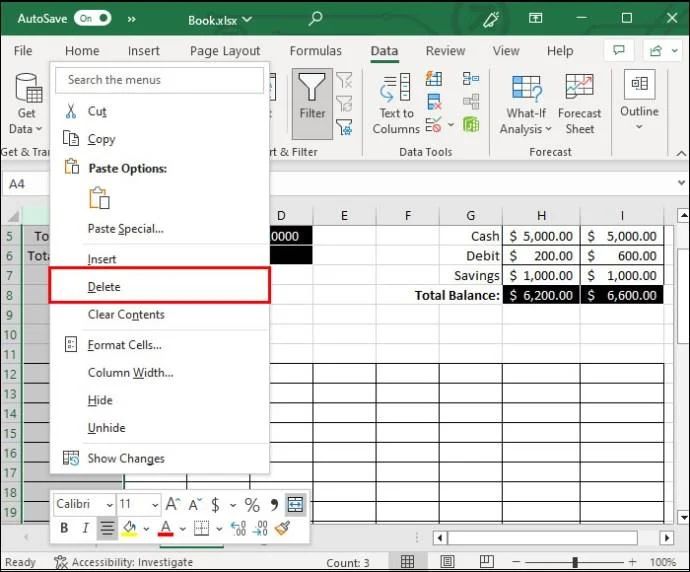690x572 pixels.
Task: Click the percent style icon
Action: click(x=252, y=505)
